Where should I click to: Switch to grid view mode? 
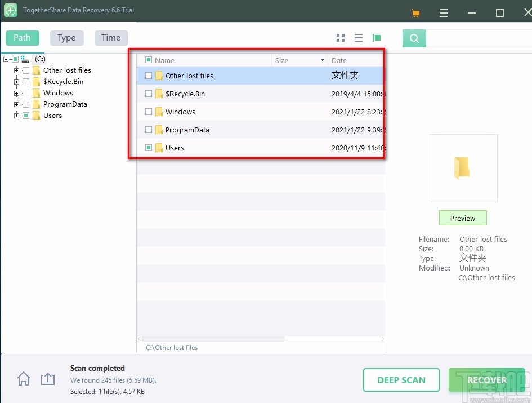(340, 37)
